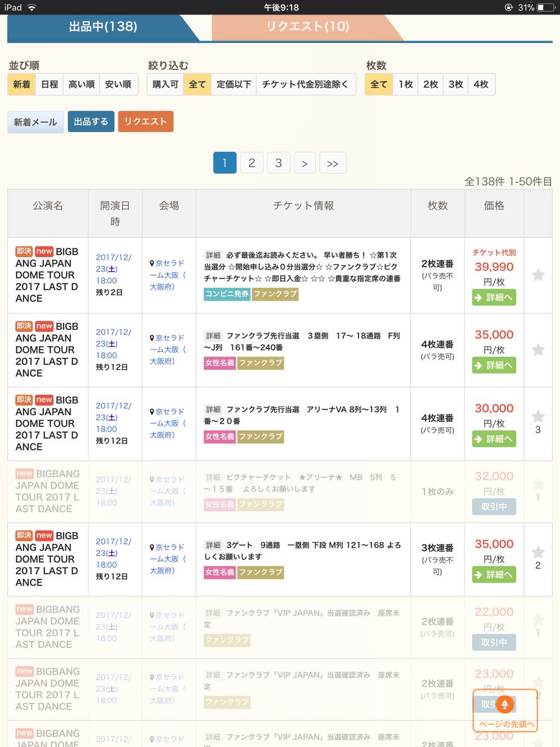Screen dimensions: 560x747
Task: Jump to last page with >> arrow
Action: [333, 163]
